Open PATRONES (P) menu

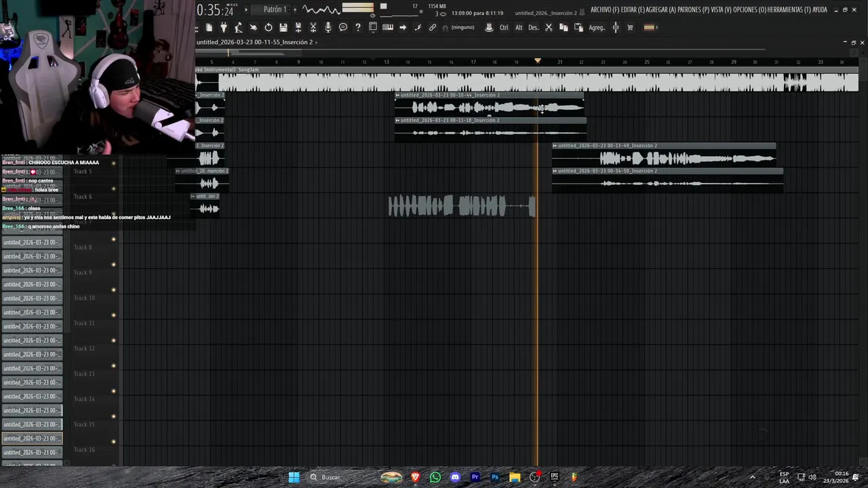coord(694,10)
